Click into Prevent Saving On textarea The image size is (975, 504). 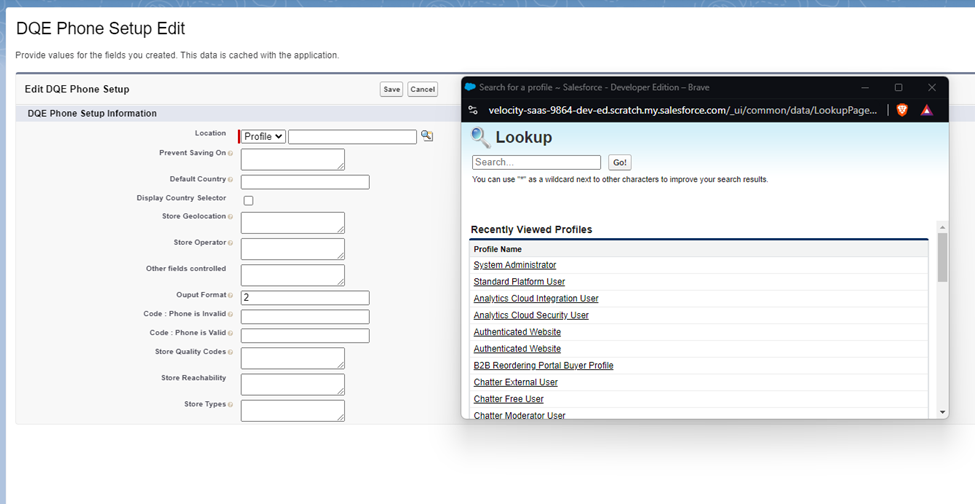[x=293, y=159]
